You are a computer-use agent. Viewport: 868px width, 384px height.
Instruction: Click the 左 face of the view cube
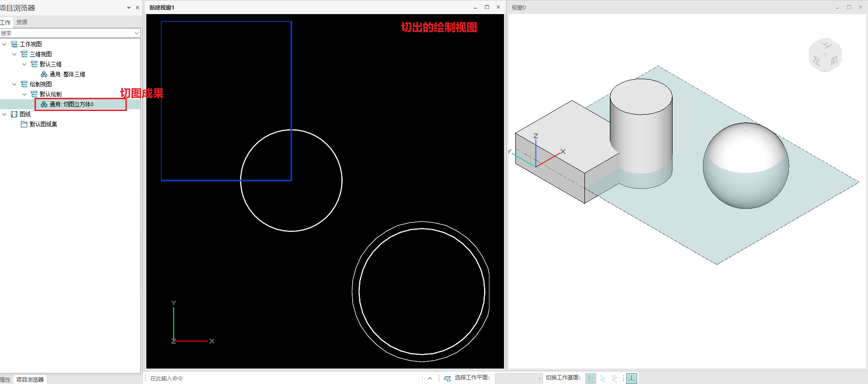coord(817,61)
